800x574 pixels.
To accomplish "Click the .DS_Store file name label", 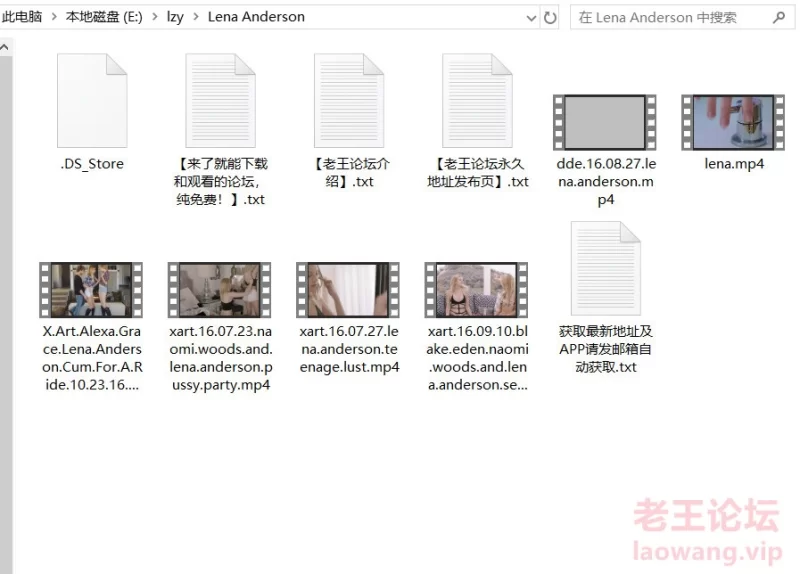I will pyautogui.click(x=92, y=164).
